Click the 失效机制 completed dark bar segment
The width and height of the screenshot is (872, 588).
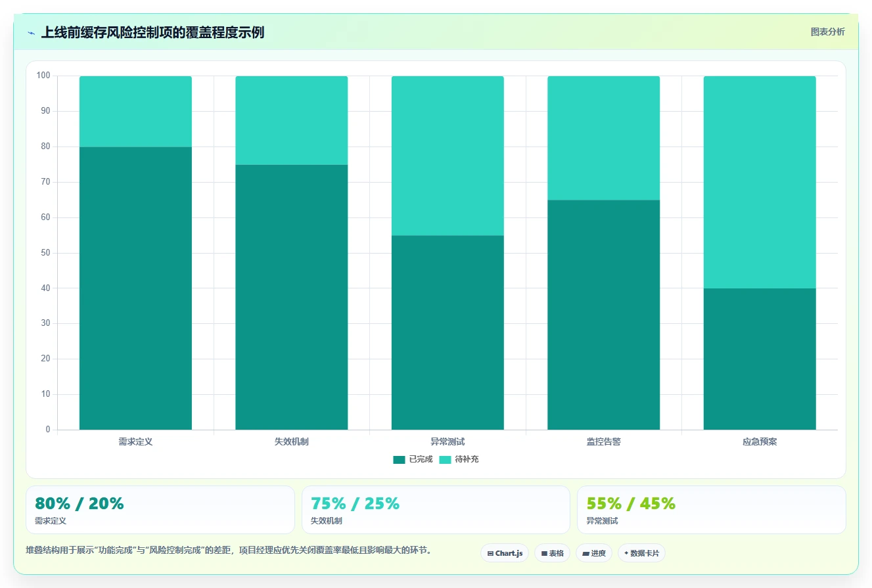point(292,297)
